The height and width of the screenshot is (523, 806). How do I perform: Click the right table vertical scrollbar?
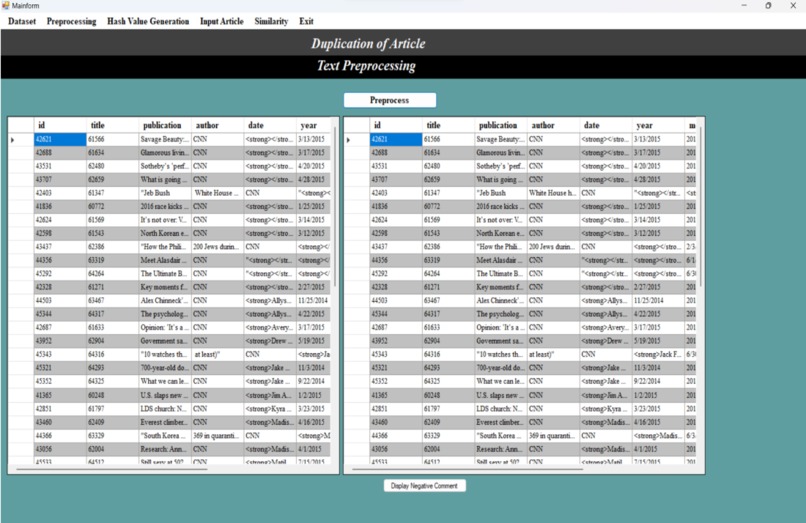[x=700, y=206]
